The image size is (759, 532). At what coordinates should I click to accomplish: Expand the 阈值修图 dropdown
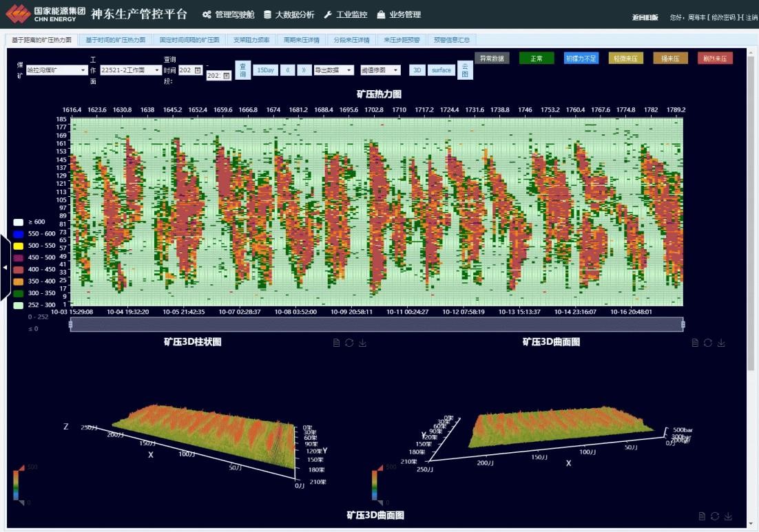coord(380,70)
